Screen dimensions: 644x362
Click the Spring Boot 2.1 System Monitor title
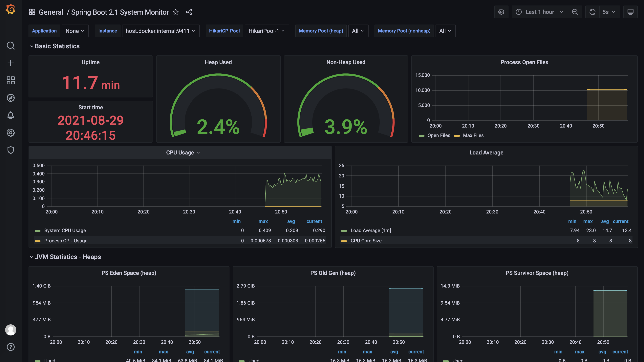(120, 12)
